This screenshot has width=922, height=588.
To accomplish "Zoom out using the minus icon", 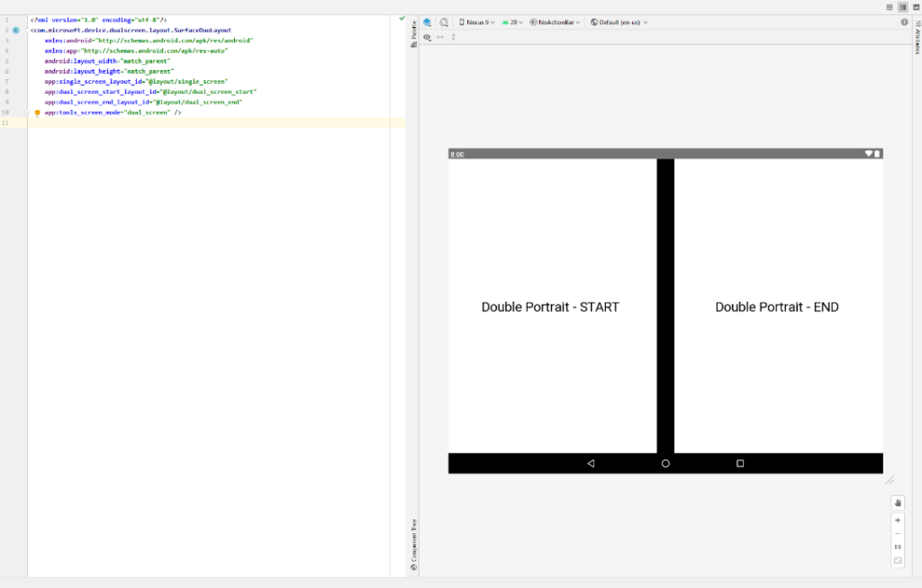I will (898, 533).
